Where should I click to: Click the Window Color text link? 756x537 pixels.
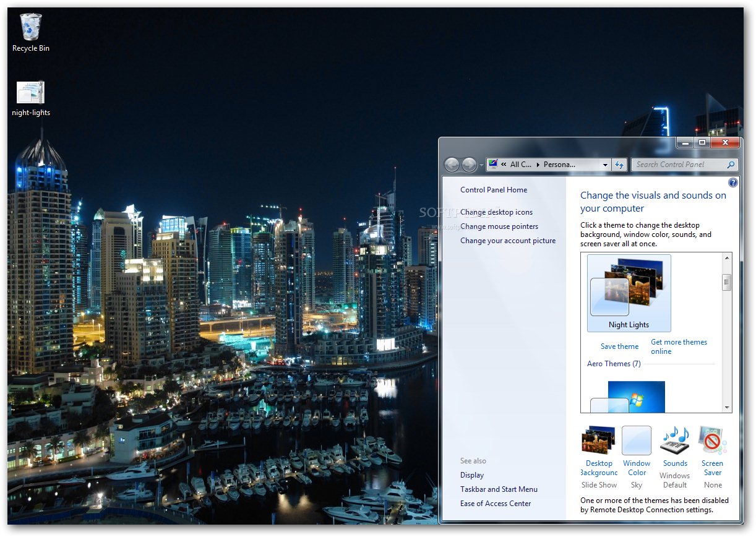637,468
